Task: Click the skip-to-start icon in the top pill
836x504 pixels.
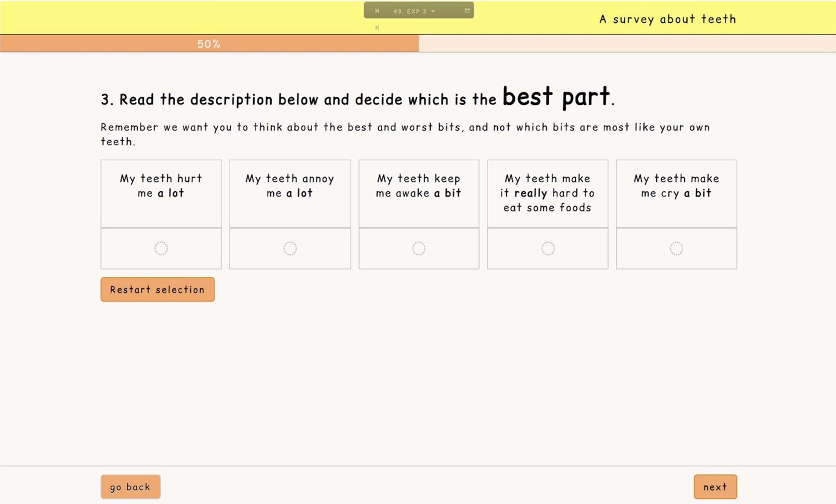Action: 377,11
